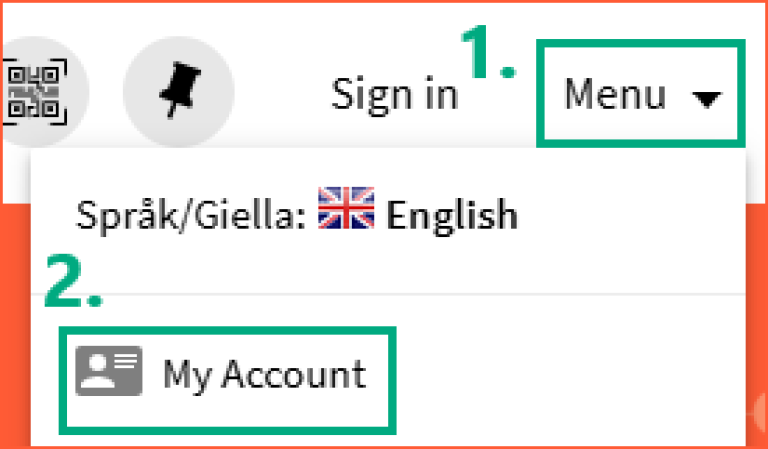Viewport: 768px width, 449px height.
Task: Click the ID card icon beside My Account
Action: point(108,371)
